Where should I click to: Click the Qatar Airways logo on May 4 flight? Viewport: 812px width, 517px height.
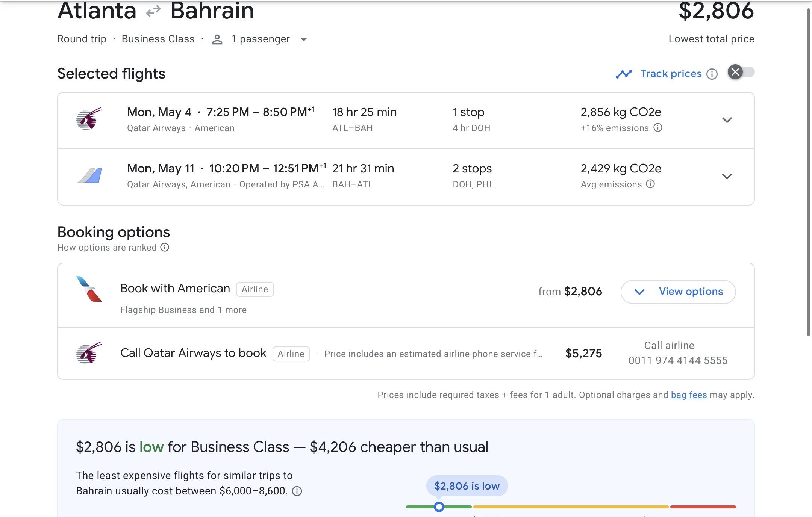(x=89, y=119)
